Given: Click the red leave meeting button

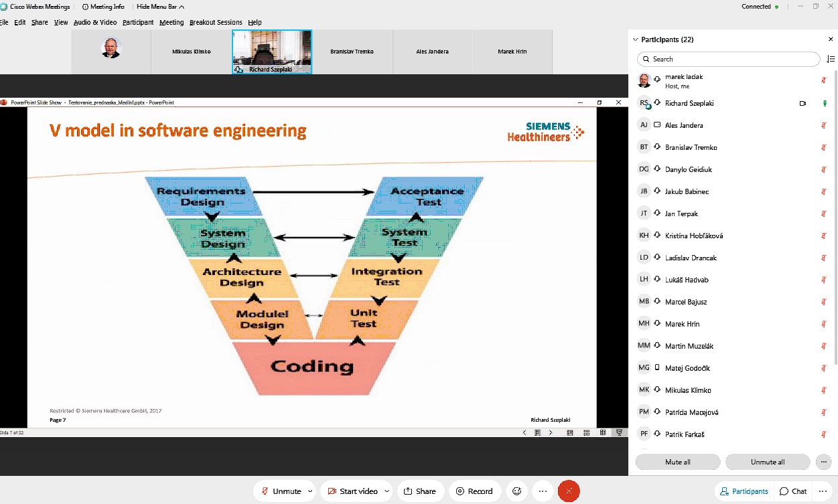Looking at the screenshot, I should 569,491.
